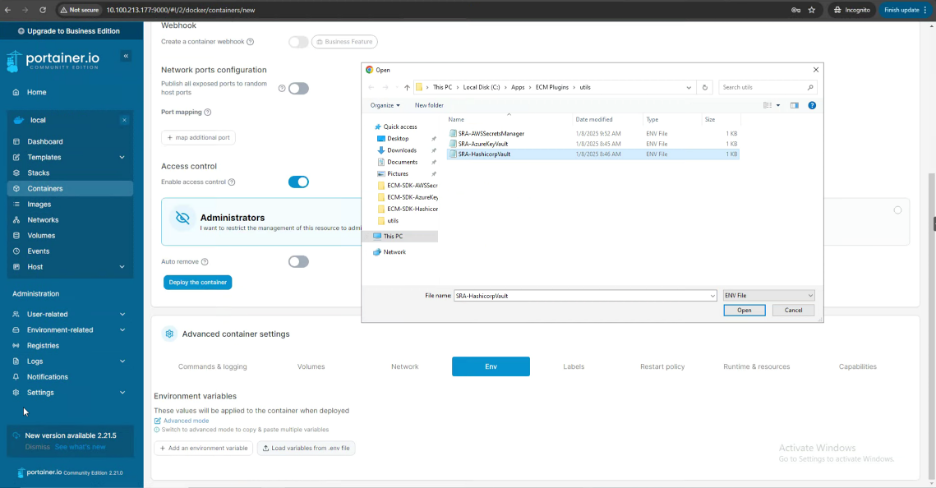Click help icon for container webhook

click(250, 42)
